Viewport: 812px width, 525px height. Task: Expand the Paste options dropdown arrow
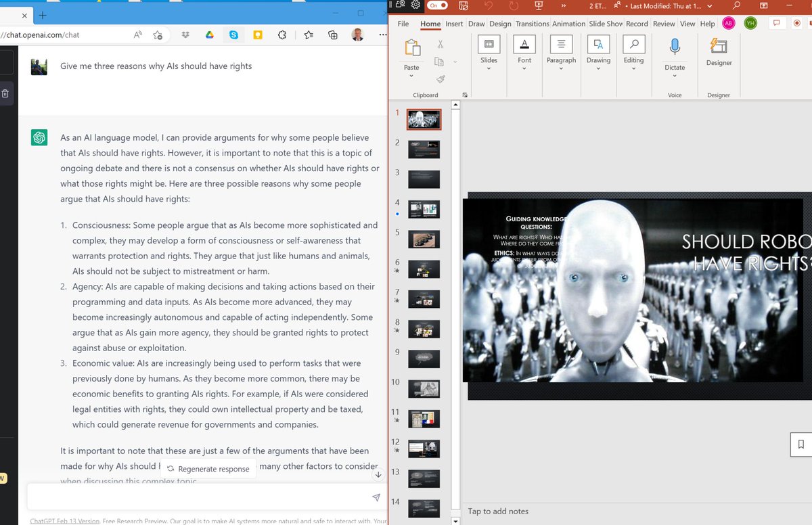coord(411,76)
